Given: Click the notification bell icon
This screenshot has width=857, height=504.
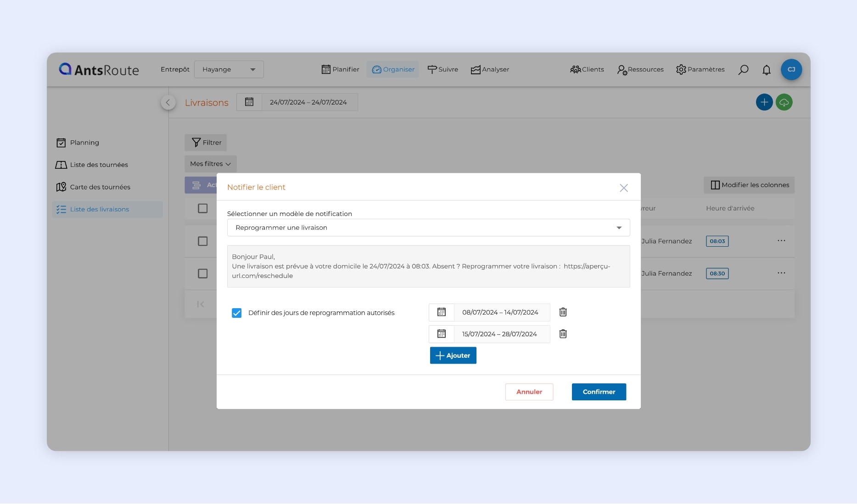Looking at the screenshot, I should 766,70.
